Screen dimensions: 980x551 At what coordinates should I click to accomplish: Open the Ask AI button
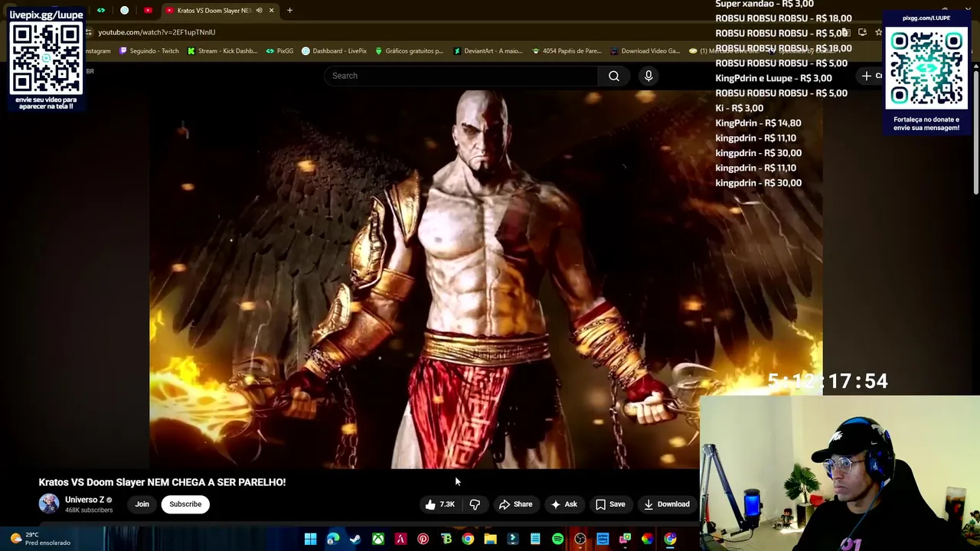pos(564,504)
